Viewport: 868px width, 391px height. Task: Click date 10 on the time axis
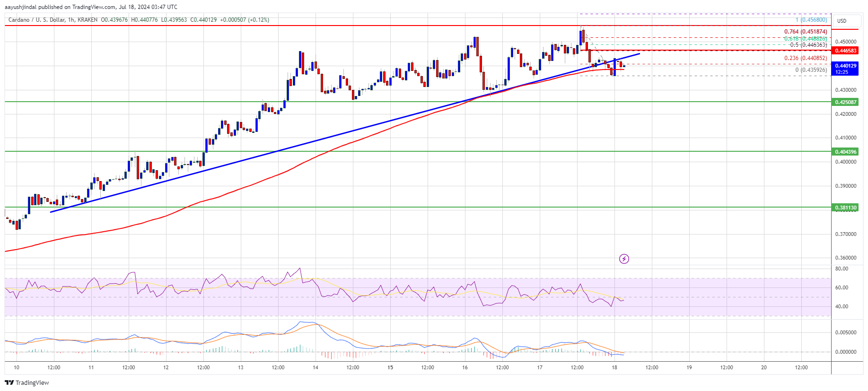click(17, 367)
